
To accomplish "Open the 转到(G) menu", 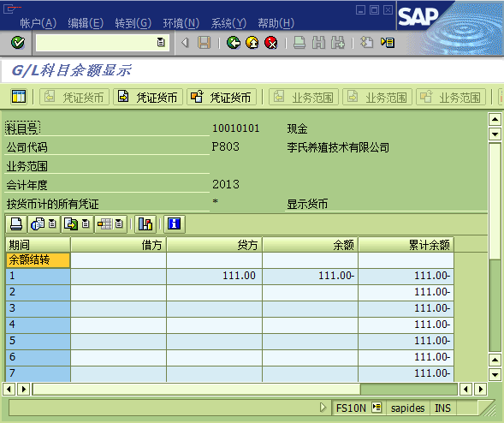I will pos(133,23).
